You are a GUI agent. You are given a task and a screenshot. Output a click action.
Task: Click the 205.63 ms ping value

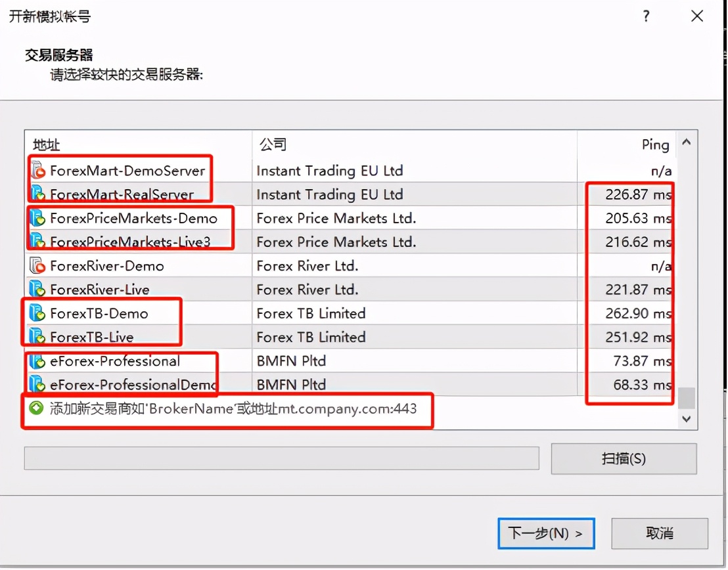[639, 218]
